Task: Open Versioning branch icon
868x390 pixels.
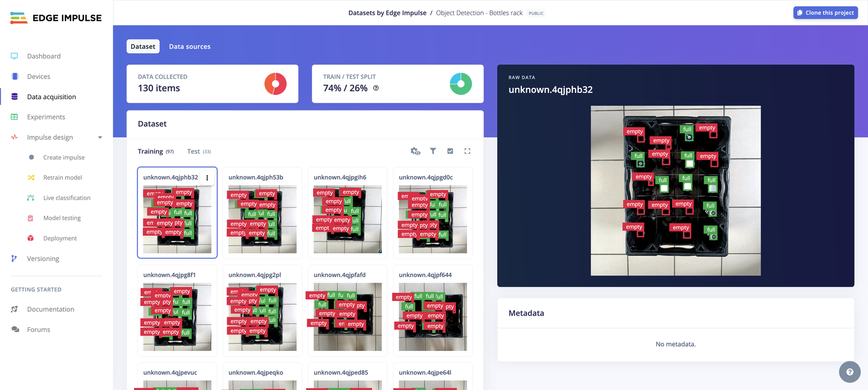Action: pyautogui.click(x=15, y=259)
